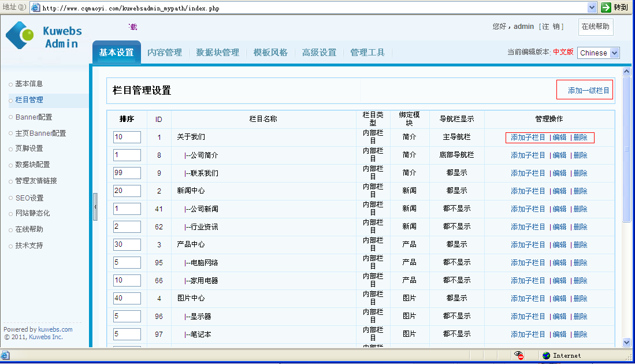This screenshot has width=635, height=364.
Task: Open SEO设置 in the sidebar
Action: [x=29, y=198]
